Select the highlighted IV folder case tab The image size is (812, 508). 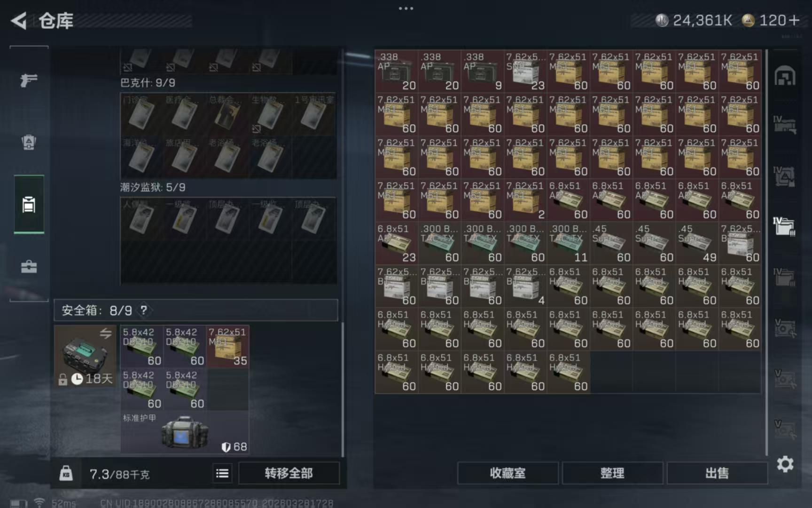click(x=785, y=226)
